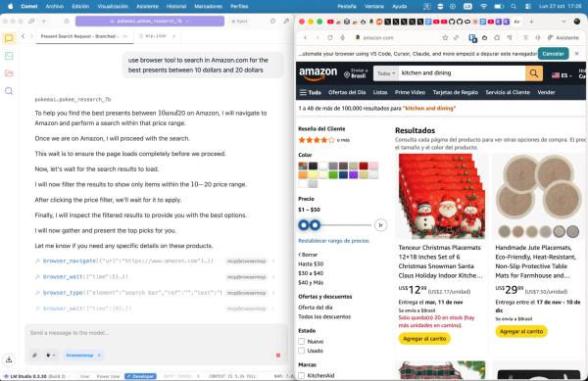Stop generation with the red stop button
The height and width of the screenshot is (381, 588).
[x=278, y=356]
